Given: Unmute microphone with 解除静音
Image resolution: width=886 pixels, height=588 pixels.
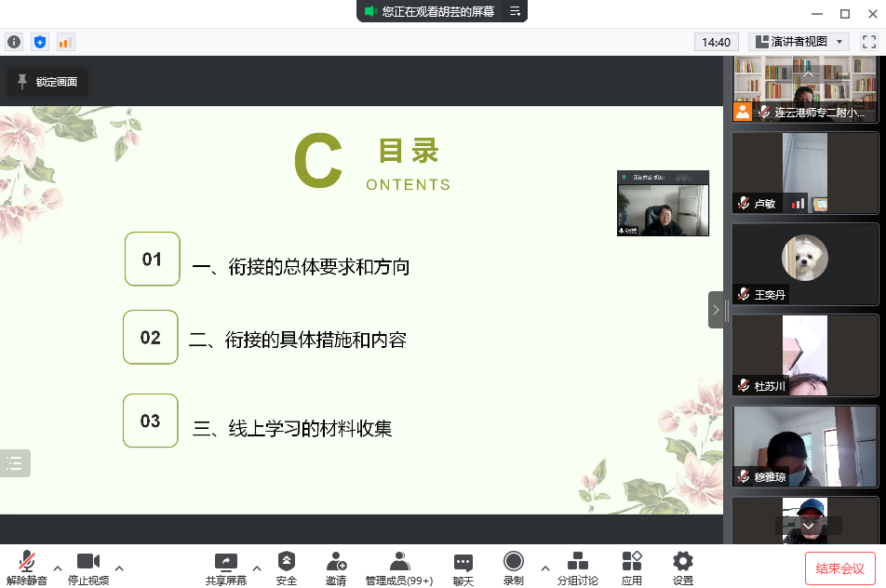Looking at the screenshot, I should pyautogui.click(x=27, y=568).
